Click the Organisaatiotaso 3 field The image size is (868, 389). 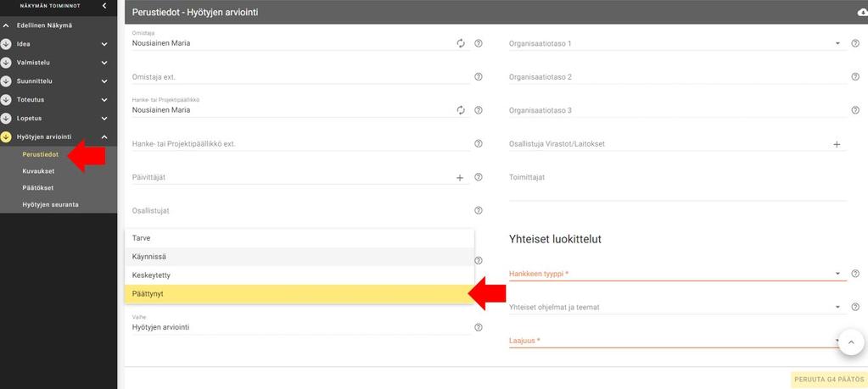678,110
